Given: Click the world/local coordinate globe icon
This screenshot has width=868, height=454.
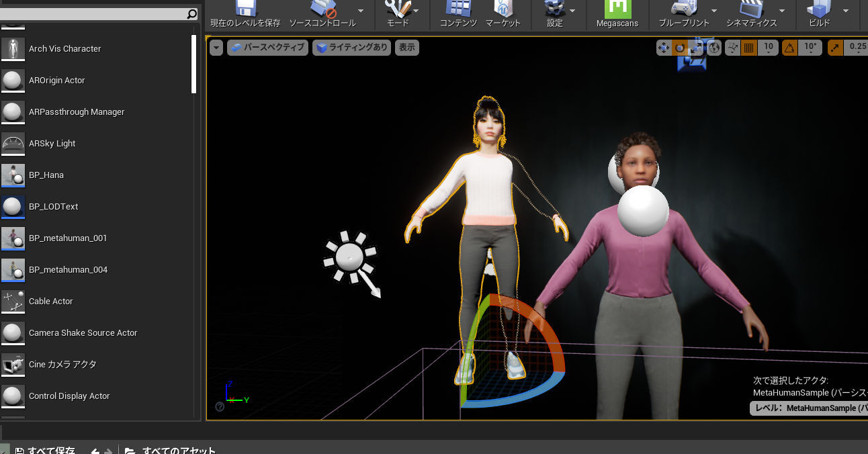Looking at the screenshot, I should [714, 48].
